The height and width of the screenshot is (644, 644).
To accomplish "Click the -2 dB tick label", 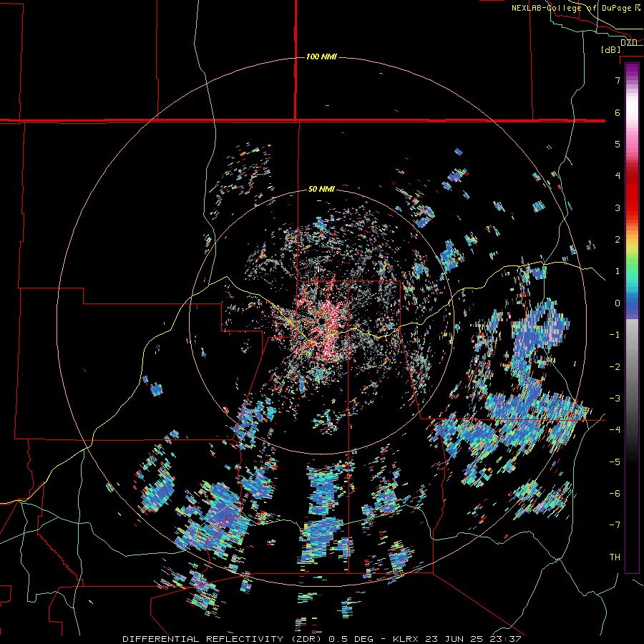I will pos(615,366).
